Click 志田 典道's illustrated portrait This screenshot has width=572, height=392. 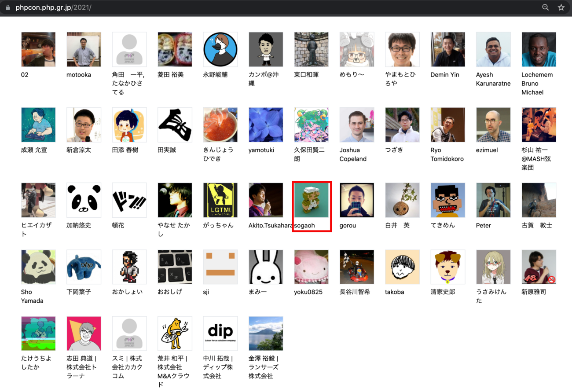click(84, 333)
